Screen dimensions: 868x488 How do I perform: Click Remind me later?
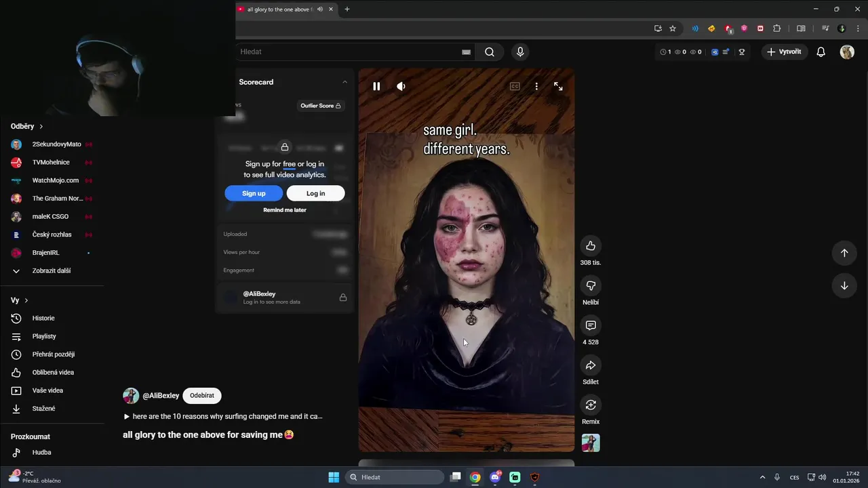coord(285,210)
